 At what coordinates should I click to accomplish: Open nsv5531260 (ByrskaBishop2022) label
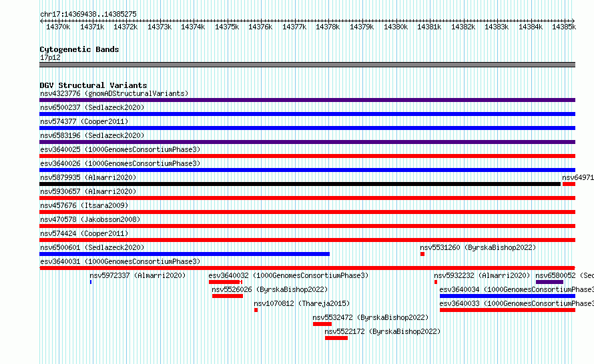(x=478, y=247)
